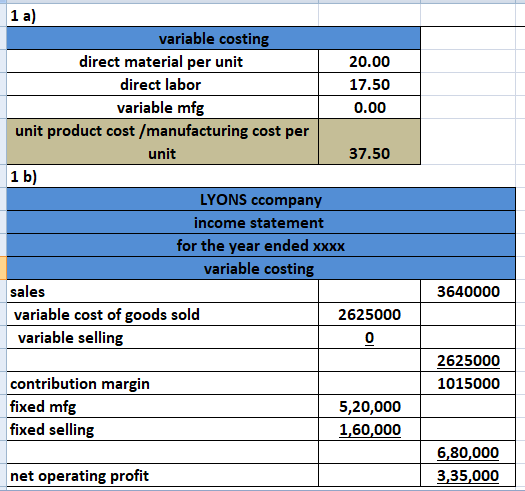Click the 'direct material per unit' cell
Screen dimensions: 525x491
(x=162, y=62)
